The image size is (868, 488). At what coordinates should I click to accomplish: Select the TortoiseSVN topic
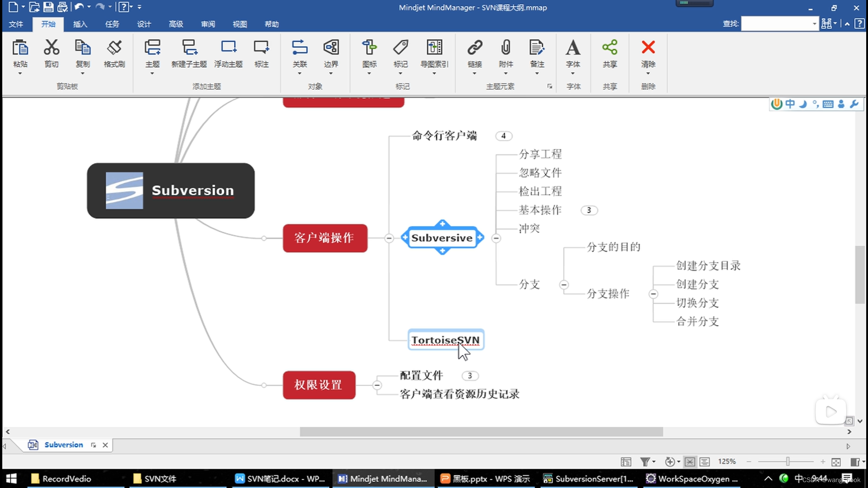tap(446, 340)
